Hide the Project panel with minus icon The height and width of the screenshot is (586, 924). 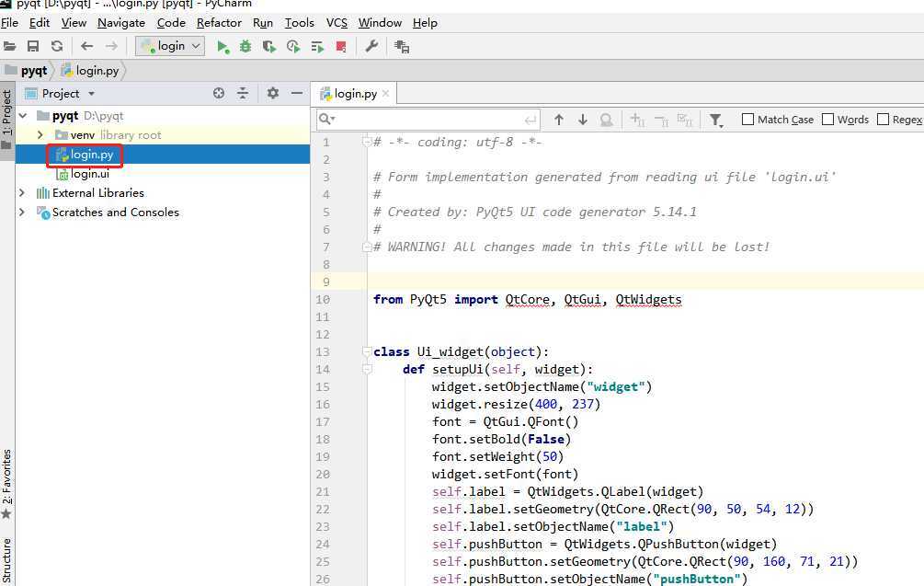297,93
